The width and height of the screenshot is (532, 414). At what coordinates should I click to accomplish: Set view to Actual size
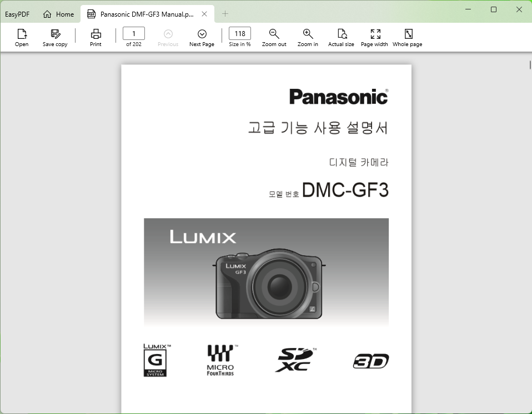[342, 34]
